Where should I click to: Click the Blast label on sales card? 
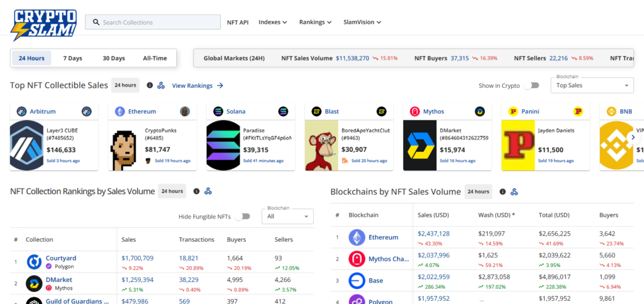[x=332, y=111]
